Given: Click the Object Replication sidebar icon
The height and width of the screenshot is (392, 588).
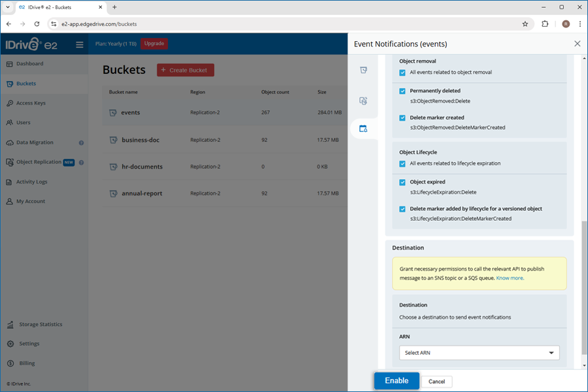Looking at the screenshot, I should pos(10,162).
